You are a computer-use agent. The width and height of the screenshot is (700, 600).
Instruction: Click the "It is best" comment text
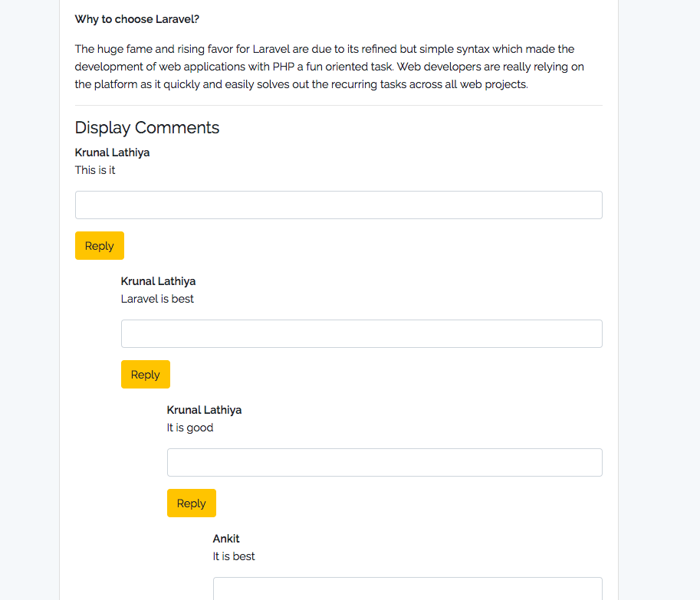[x=234, y=556]
